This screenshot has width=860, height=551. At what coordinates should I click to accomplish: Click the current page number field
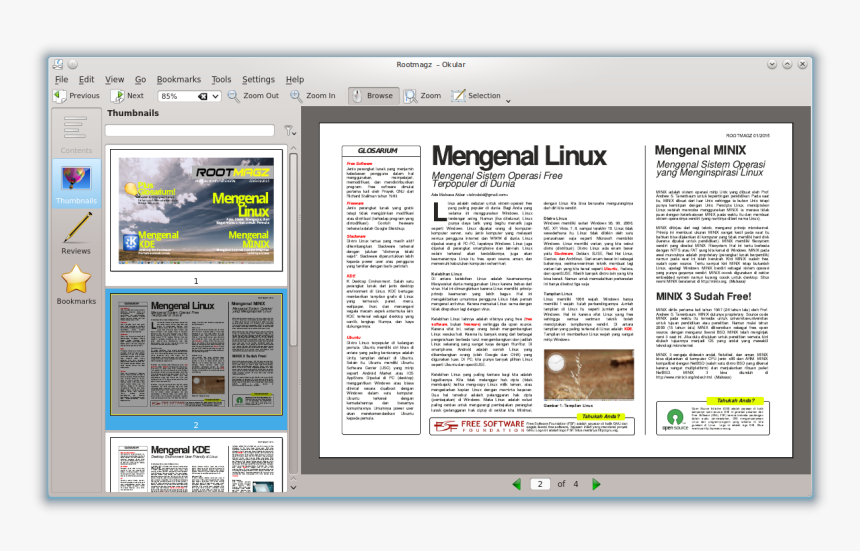pos(540,484)
